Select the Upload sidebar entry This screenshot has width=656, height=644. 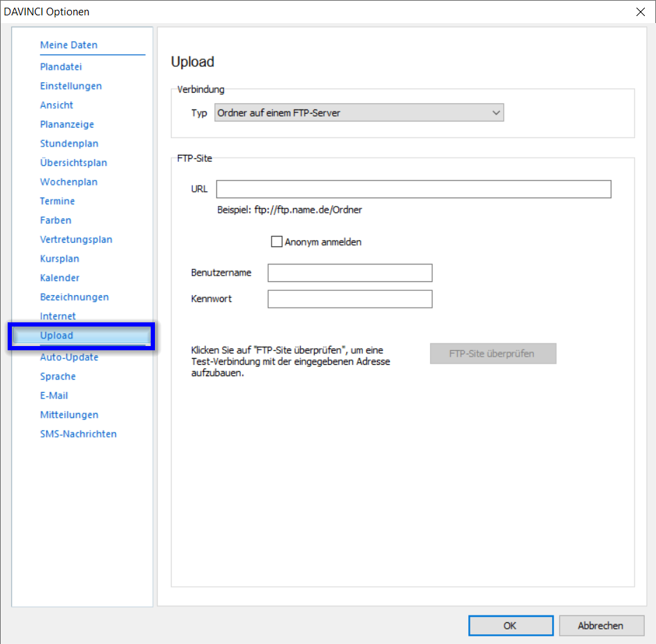(82, 336)
